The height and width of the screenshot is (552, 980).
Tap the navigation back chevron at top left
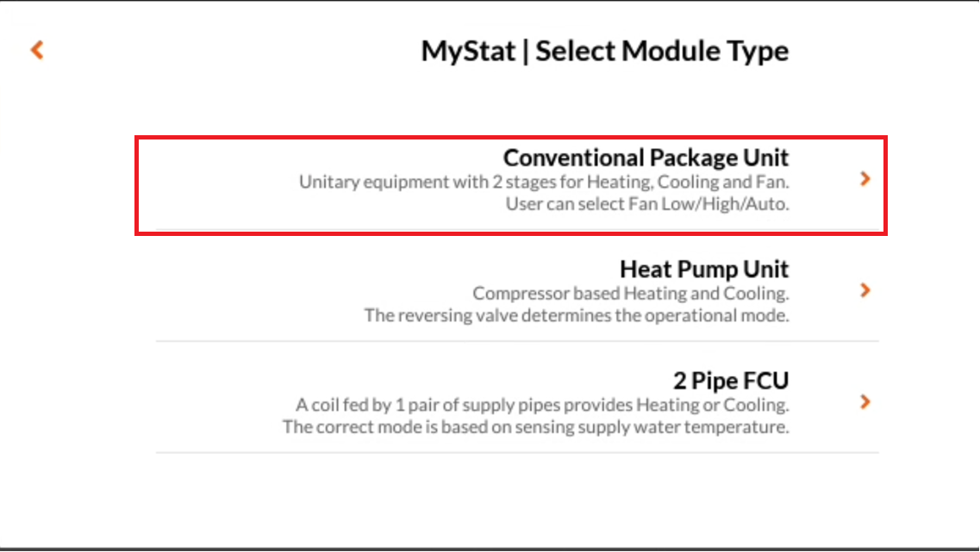tap(36, 50)
